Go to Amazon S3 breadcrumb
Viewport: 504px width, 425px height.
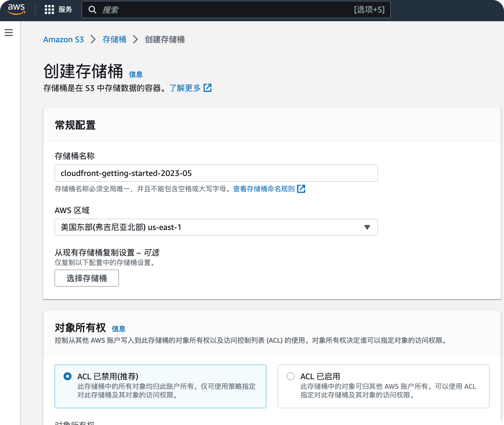(x=64, y=39)
